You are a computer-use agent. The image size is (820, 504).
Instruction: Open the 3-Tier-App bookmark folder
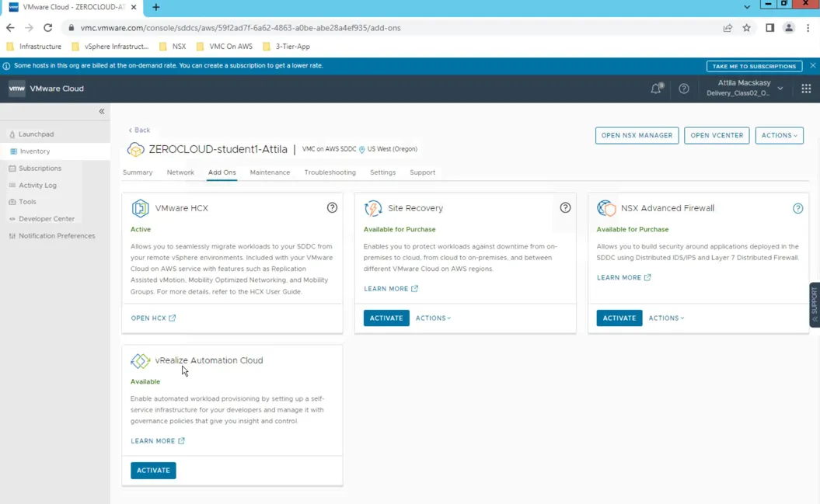click(287, 47)
